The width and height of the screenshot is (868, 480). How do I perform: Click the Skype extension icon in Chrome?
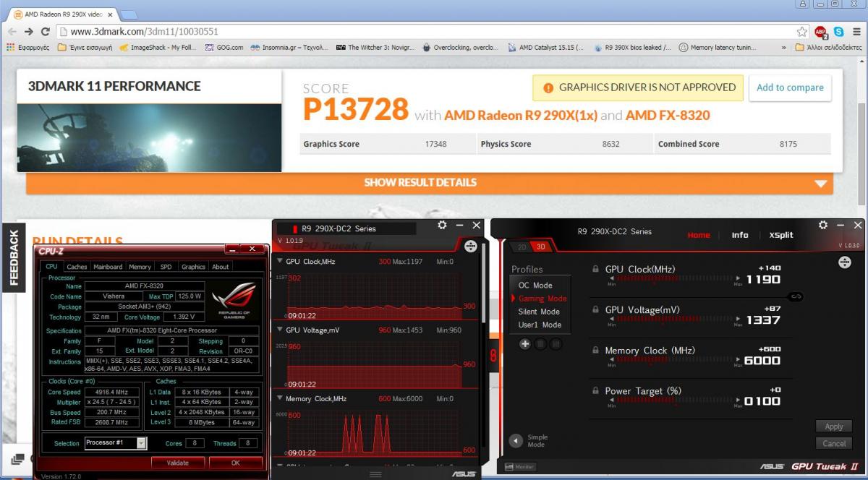coord(838,32)
